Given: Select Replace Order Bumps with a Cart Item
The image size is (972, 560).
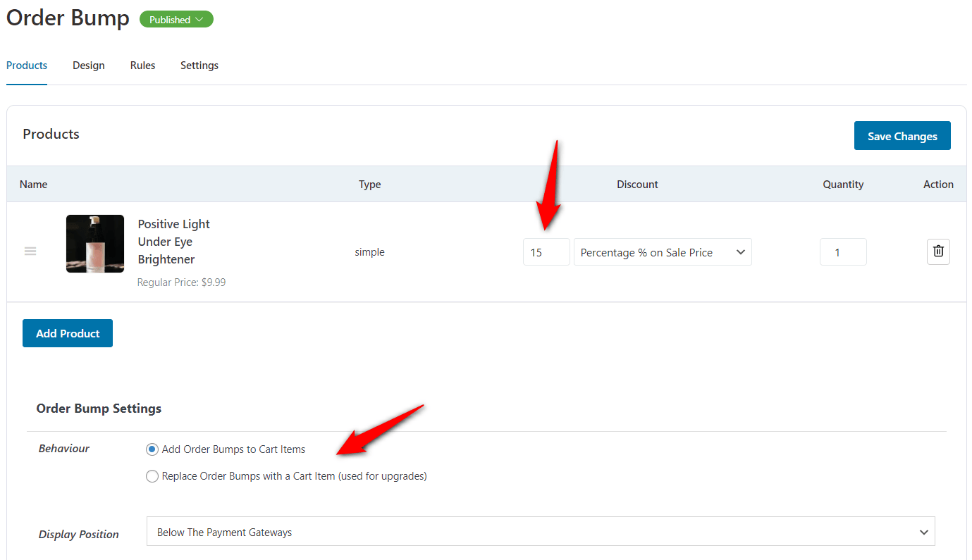Looking at the screenshot, I should (152, 476).
